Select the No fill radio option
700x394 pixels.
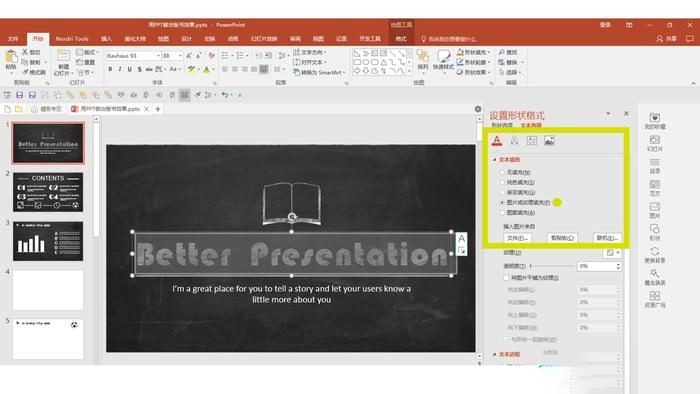tap(502, 172)
